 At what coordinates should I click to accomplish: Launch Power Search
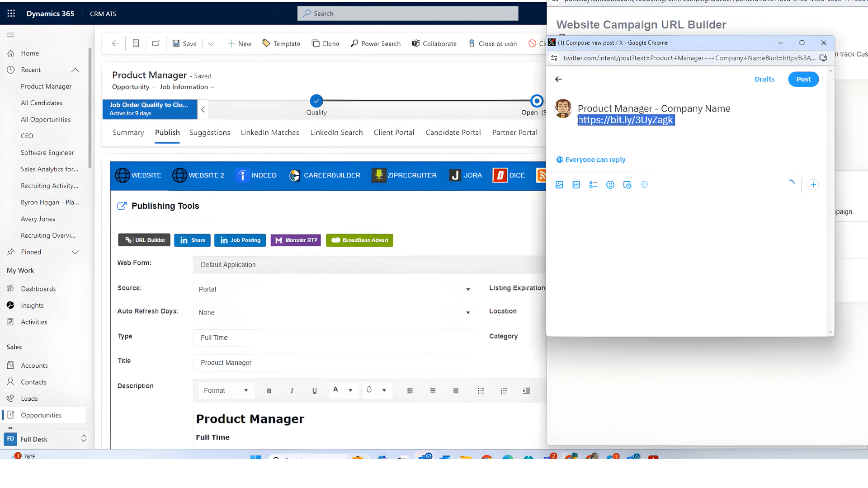click(x=376, y=44)
